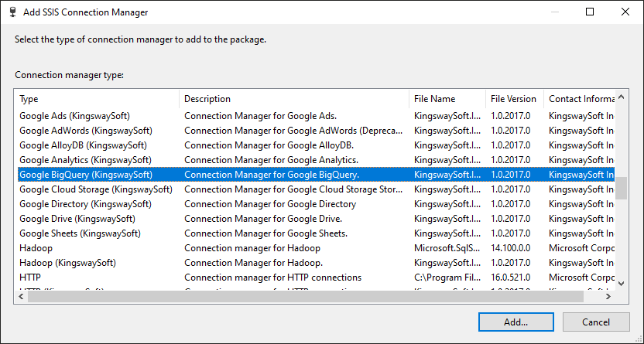Click file version 16.0.521.0

click(x=511, y=278)
